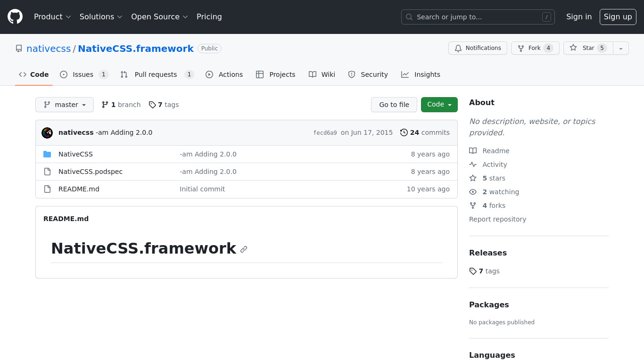This screenshot has height=362, width=644.
Task: Click the tag icon under Releases
Action: pos(473,271)
